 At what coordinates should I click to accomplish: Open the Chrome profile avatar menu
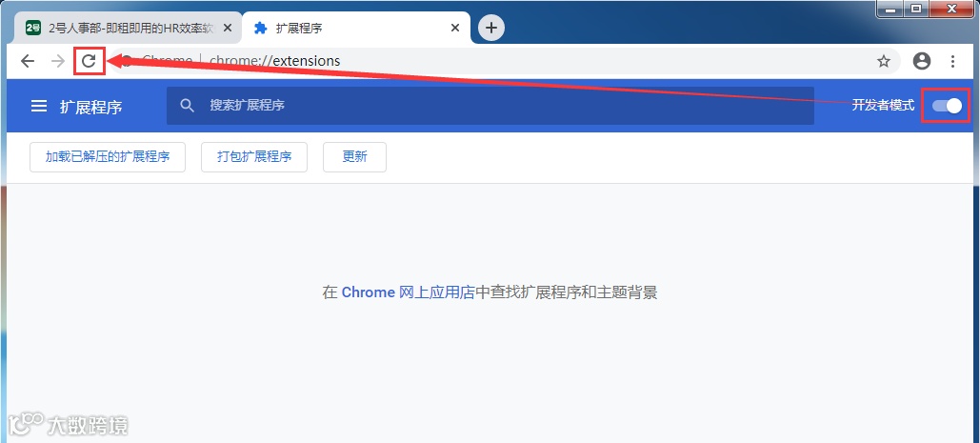click(x=922, y=61)
